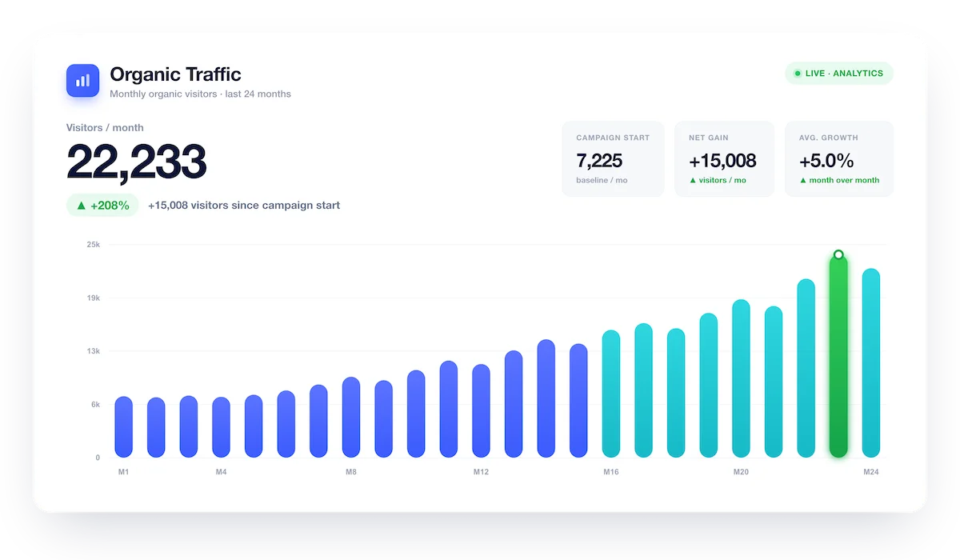
Task: Click the '▲ visitors / mo' caption
Action: pyautogui.click(x=718, y=180)
